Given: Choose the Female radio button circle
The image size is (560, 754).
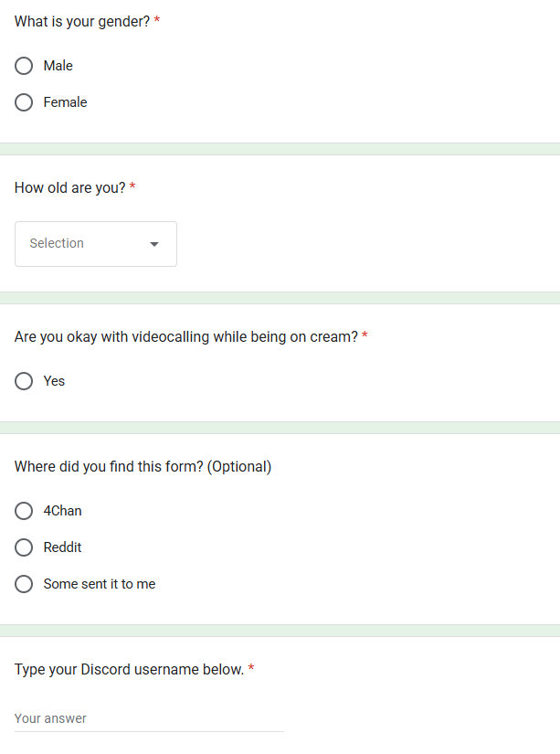Looking at the screenshot, I should pos(24,102).
